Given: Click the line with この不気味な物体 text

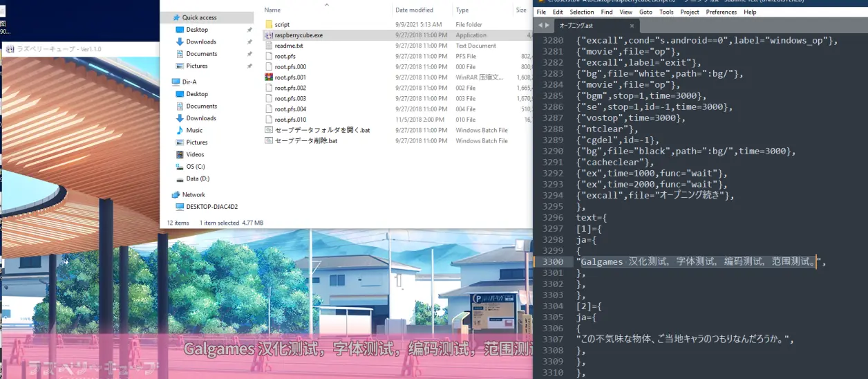Looking at the screenshot, I should coord(685,340).
